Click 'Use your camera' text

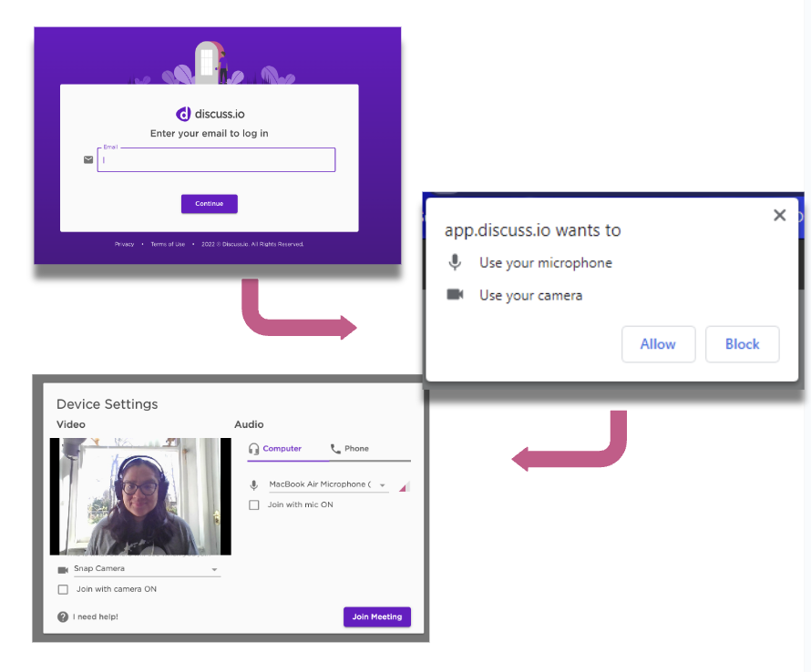[x=530, y=296]
